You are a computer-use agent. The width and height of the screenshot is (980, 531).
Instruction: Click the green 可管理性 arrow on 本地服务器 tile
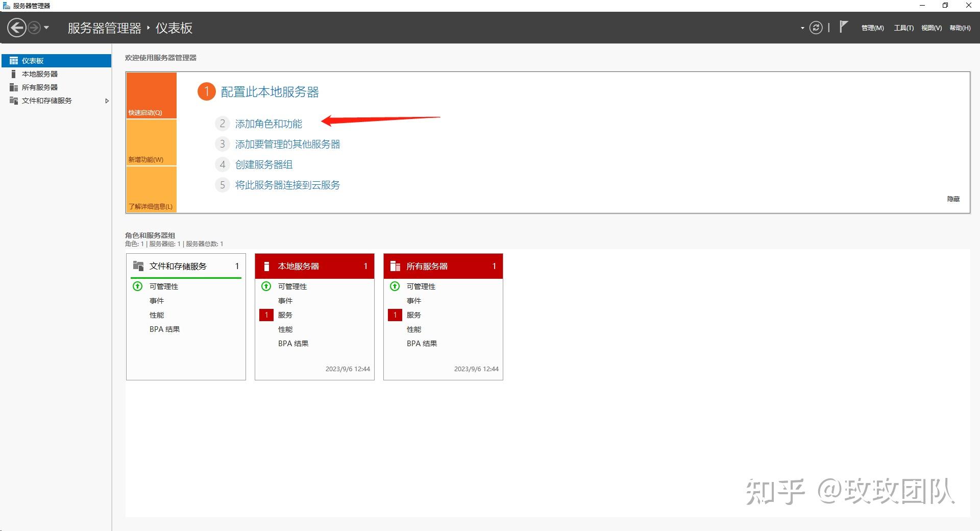click(266, 286)
